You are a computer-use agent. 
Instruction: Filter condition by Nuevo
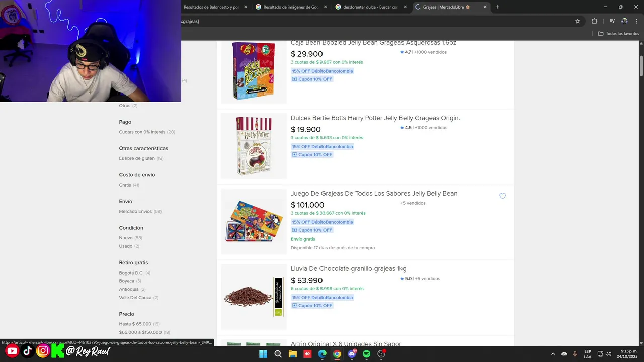[126, 238]
